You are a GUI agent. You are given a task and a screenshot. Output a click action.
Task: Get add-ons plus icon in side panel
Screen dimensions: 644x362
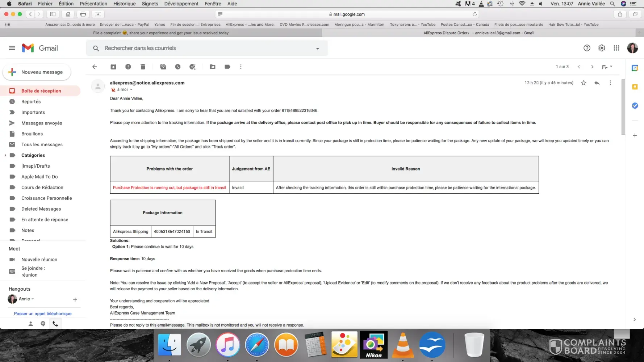point(635,135)
